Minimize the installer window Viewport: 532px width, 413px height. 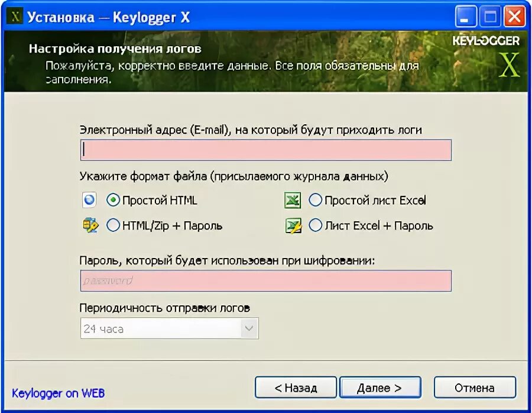(x=465, y=17)
